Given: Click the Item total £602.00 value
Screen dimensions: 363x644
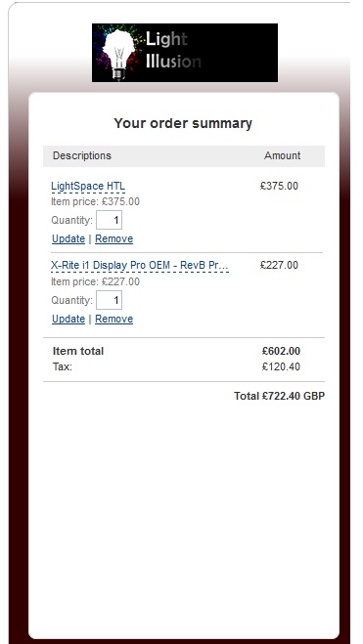Looking at the screenshot, I should coord(281,351).
